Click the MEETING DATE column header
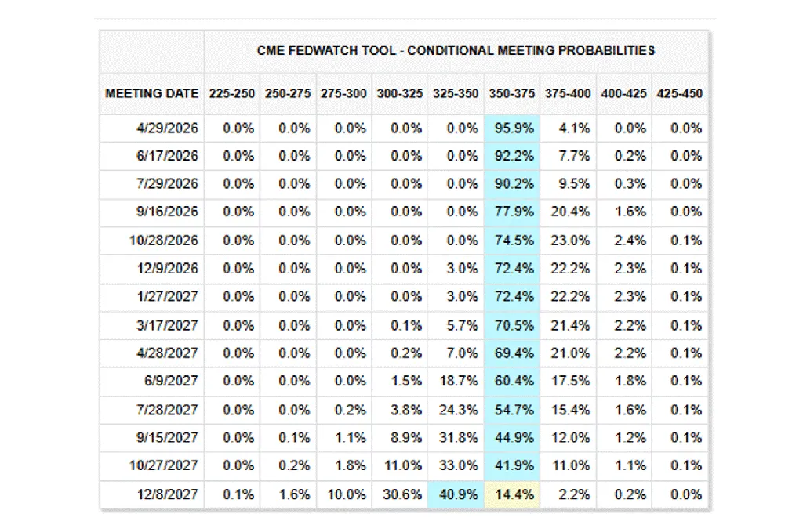This screenshot has width=803, height=532. pyautogui.click(x=152, y=93)
